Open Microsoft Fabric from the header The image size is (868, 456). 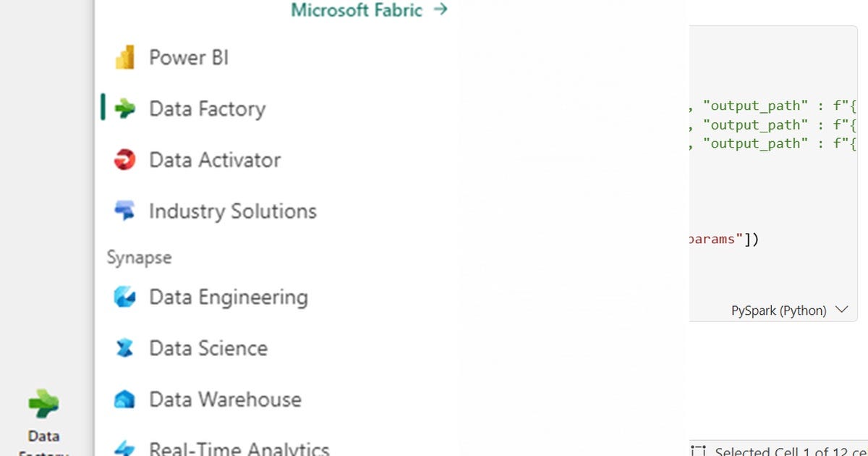pos(356,11)
